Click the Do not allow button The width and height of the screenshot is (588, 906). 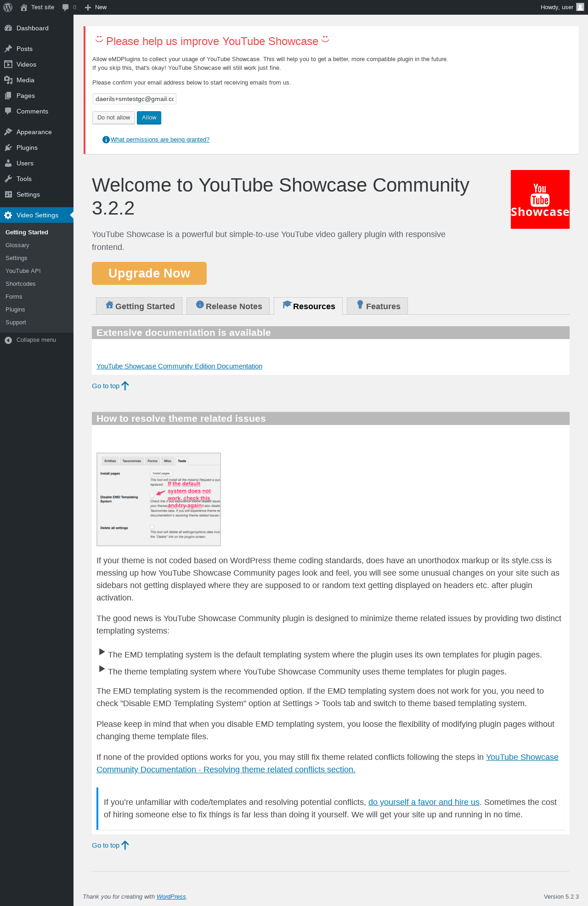pos(113,118)
